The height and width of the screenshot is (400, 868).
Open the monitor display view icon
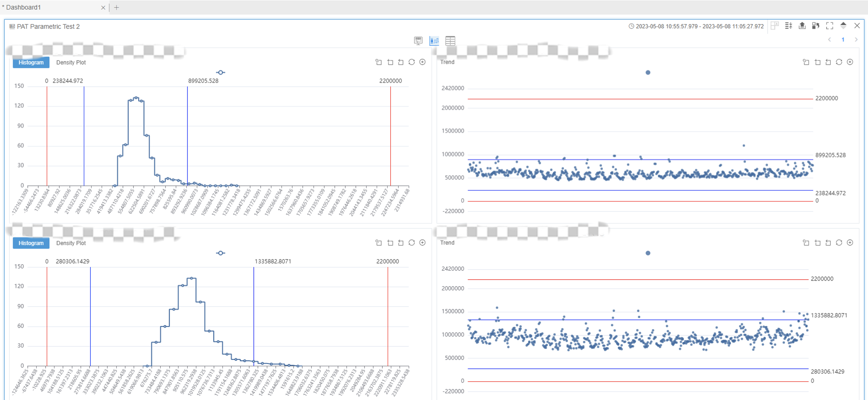418,41
